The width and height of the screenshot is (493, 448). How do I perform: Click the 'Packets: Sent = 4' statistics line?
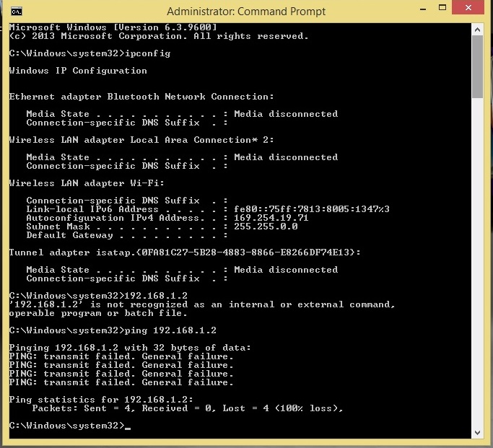[188, 408]
